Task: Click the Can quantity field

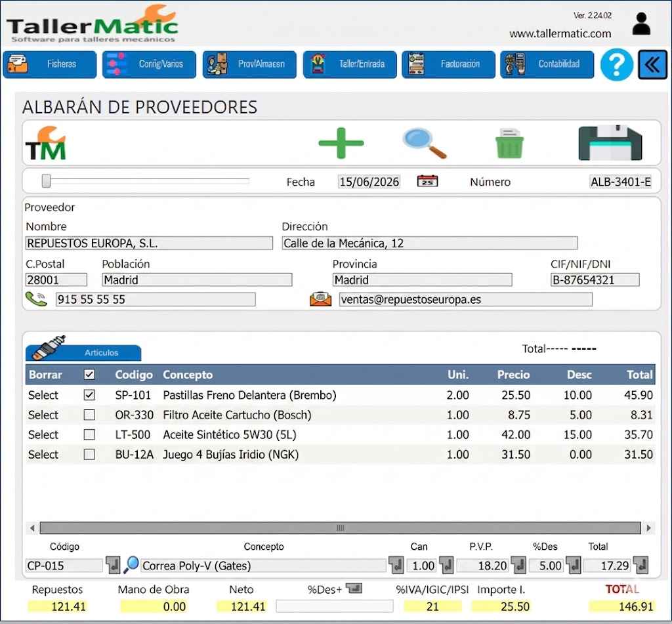Action: 422,566
